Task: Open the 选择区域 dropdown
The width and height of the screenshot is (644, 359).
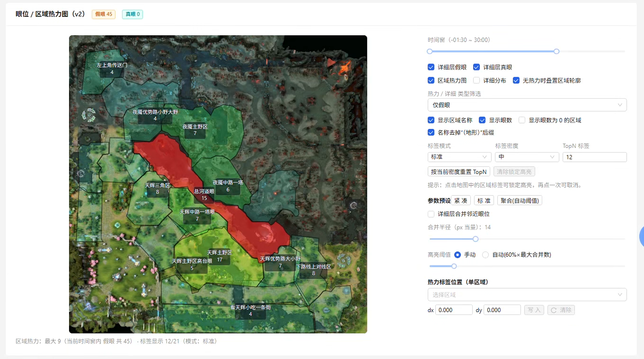Action: coord(527,295)
